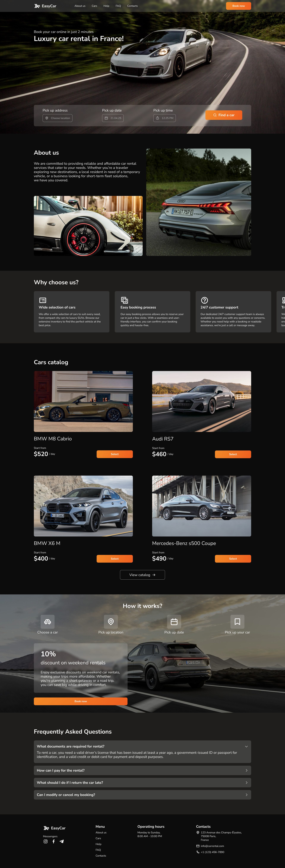
Task: Click the 24/7 customer support heading
Action: point(219,307)
